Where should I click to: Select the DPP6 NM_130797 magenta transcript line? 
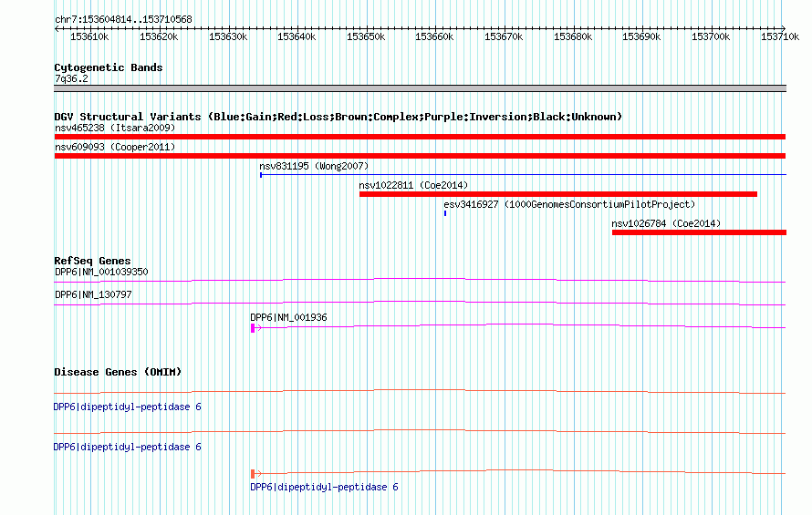pyautogui.click(x=420, y=304)
